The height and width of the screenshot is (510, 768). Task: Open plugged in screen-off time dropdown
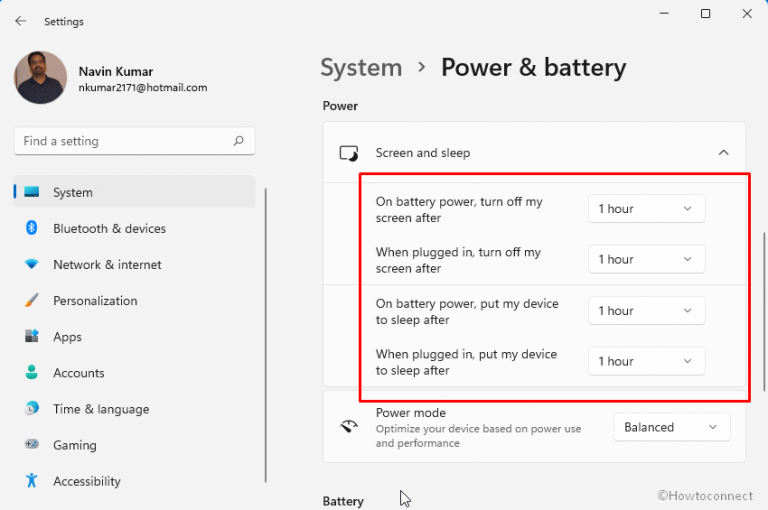pyautogui.click(x=647, y=259)
